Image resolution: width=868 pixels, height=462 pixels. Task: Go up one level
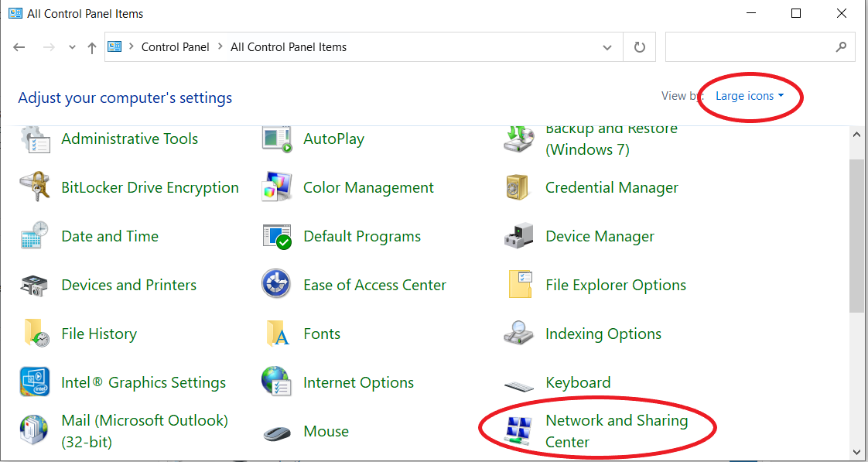[x=92, y=48]
